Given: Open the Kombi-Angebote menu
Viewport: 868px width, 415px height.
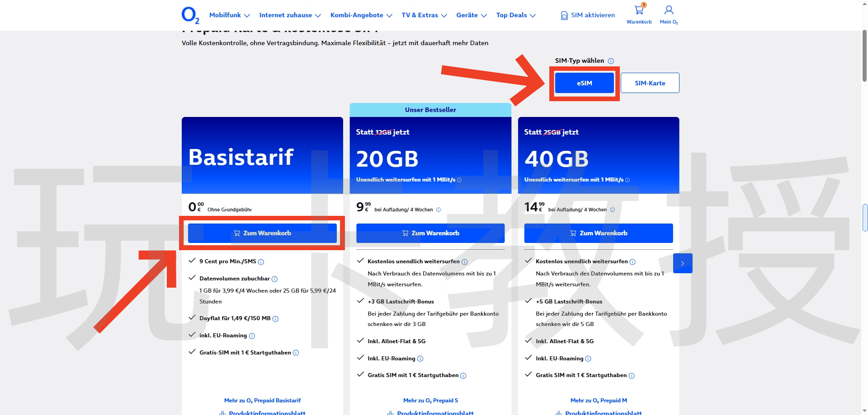Looking at the screenshot, I should [x=361, y=15].
